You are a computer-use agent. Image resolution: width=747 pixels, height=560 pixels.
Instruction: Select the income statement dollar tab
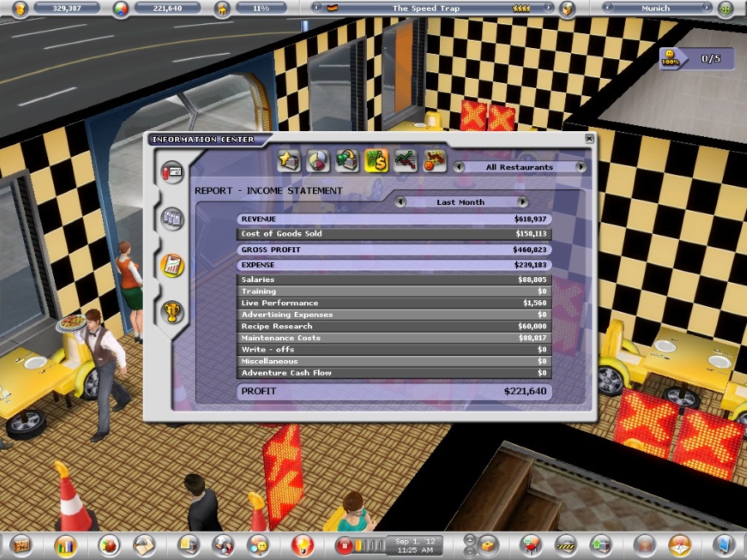pos(376,160)
